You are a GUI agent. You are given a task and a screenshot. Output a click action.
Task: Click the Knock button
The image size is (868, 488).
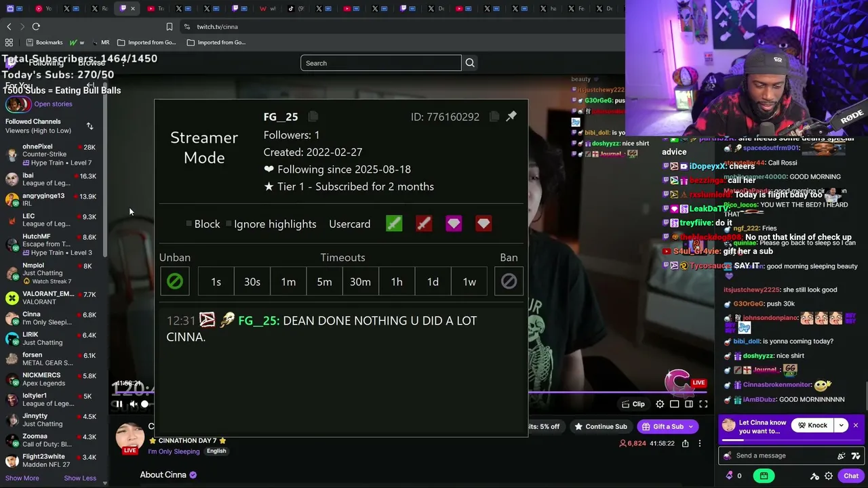click(x=812, y=426)
